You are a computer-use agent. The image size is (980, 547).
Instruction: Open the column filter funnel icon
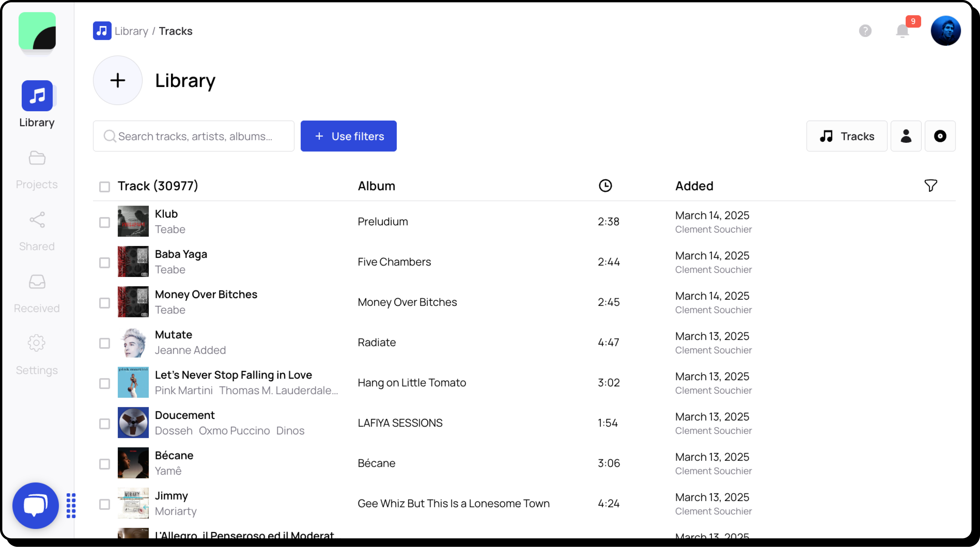pos(931,186)
